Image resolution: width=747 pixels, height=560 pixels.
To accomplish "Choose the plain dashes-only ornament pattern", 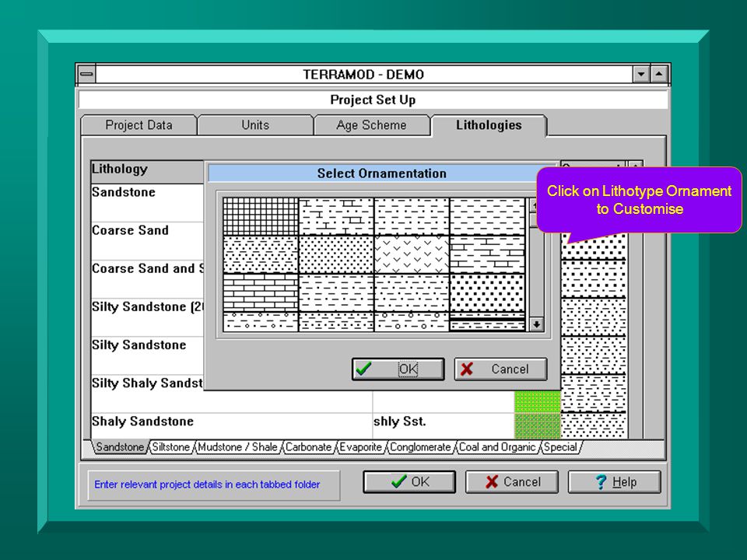I will click(487, 216).
